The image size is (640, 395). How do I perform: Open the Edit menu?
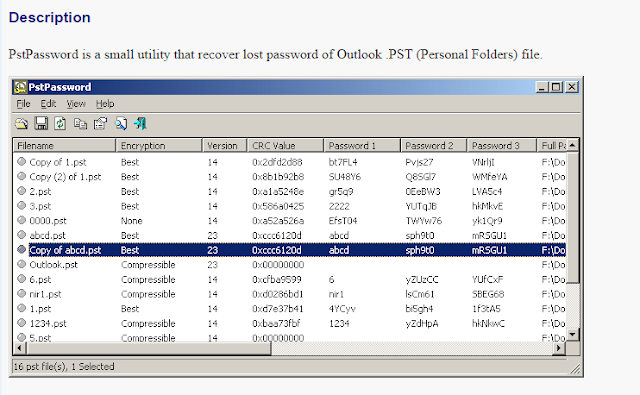coord(48,104)
